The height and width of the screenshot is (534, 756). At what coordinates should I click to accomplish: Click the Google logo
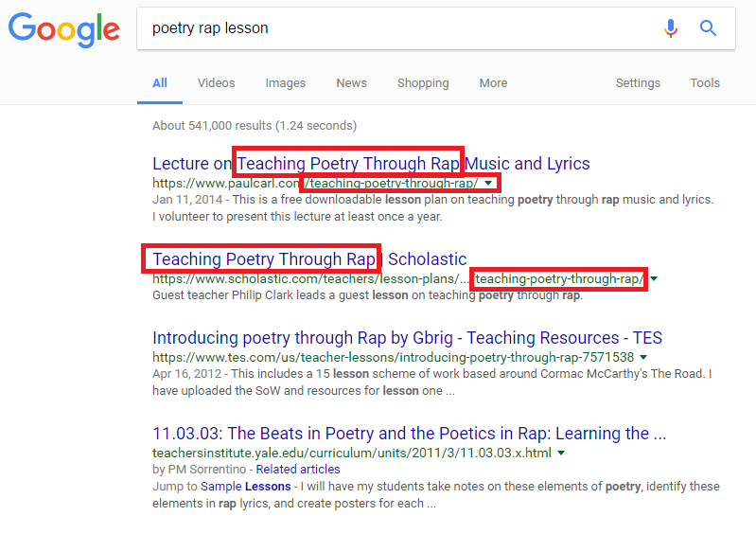[x=64, y=30]
